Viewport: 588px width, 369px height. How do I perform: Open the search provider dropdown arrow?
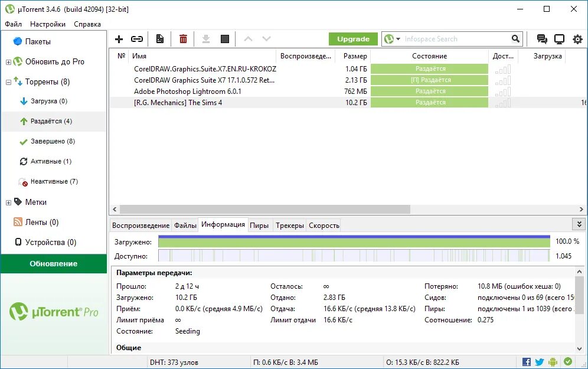(x=398, y=38)
